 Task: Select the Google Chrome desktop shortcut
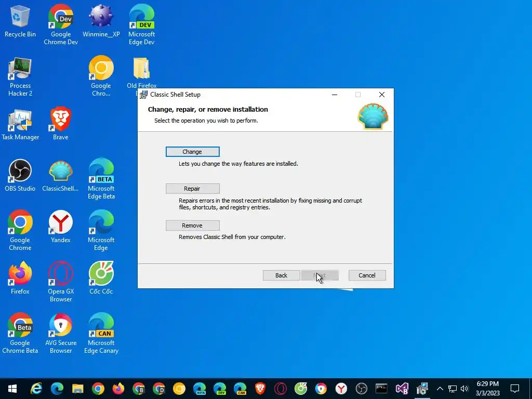pyautogui.click(x=20, y=230)
